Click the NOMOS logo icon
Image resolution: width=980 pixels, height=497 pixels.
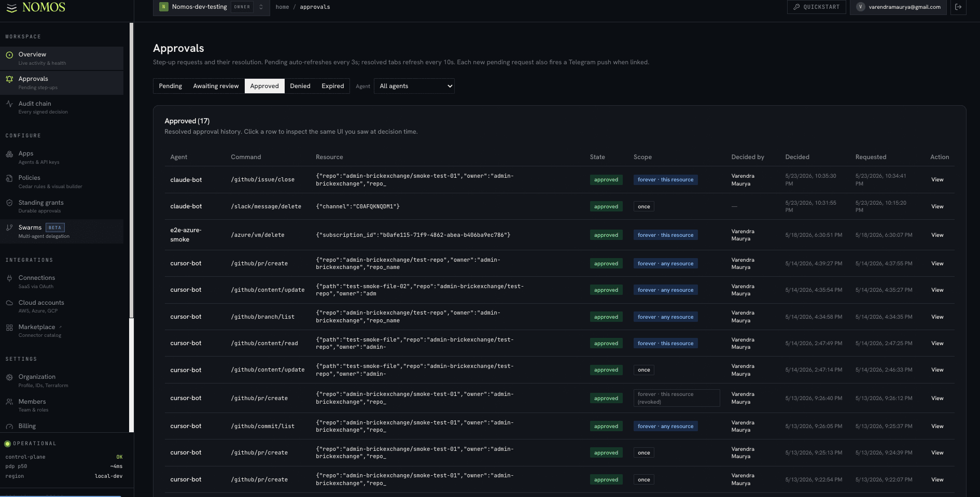coord(11,8)
